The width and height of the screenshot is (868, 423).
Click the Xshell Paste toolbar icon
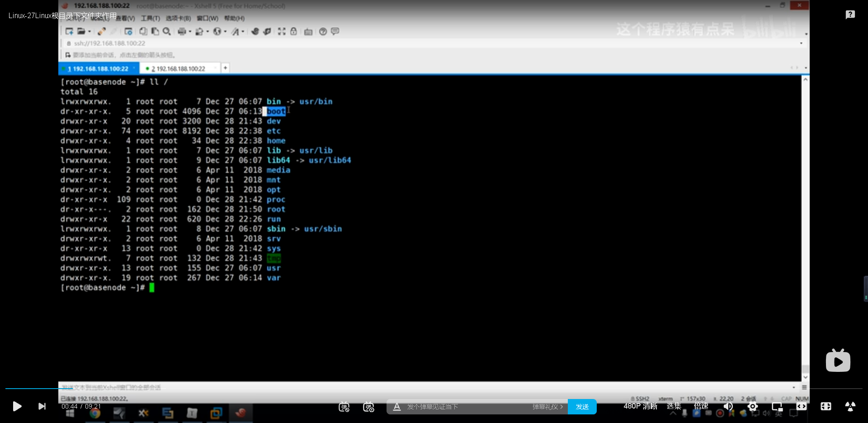point(155,31)
